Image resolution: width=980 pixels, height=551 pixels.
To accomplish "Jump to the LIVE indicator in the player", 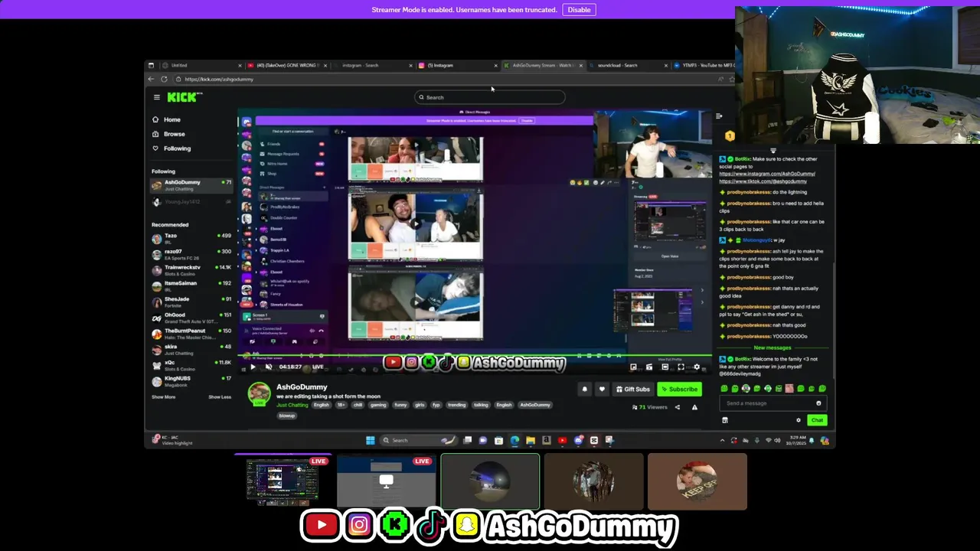I will 318,367.
